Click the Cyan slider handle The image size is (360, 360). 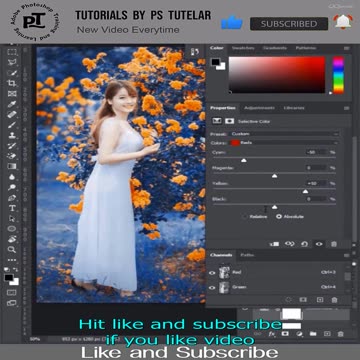click(244, 160)
